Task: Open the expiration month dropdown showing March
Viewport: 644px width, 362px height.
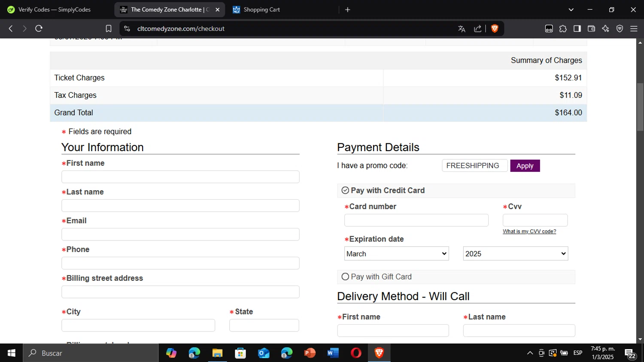Action: pyautogui.click(x=397, y=254)
